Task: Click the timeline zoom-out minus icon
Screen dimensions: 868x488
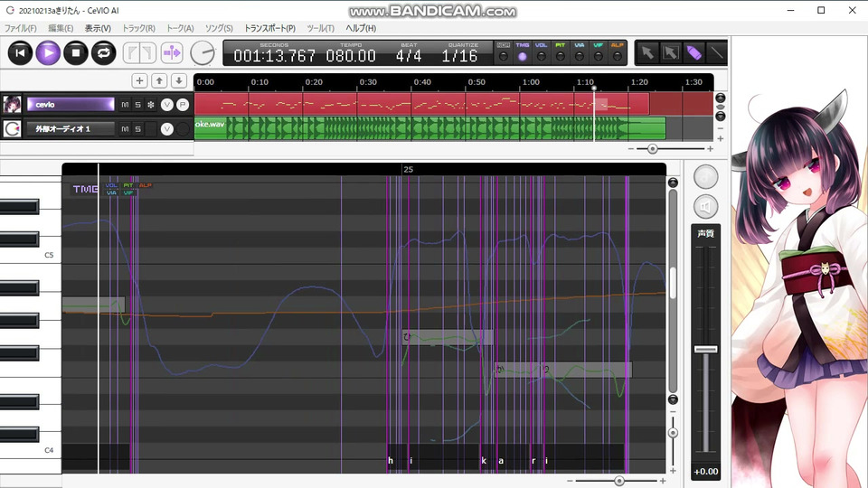Action: (631, 149)
